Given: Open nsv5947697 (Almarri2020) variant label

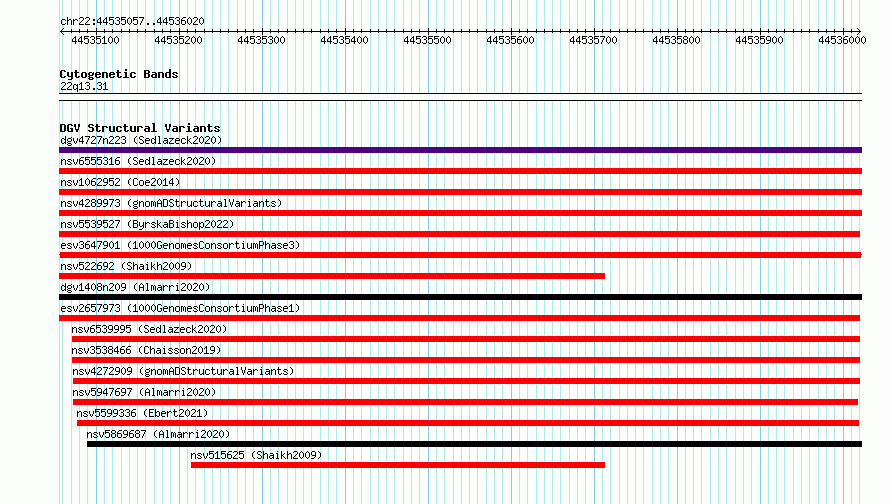Looking at the screenshot, I should pos(144,392).
